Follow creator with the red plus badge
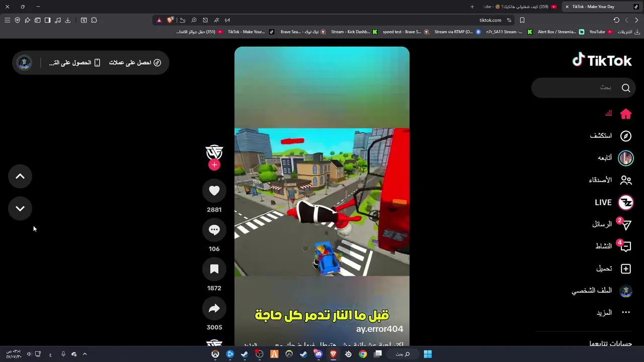644x362 pixels. [214, 165]
